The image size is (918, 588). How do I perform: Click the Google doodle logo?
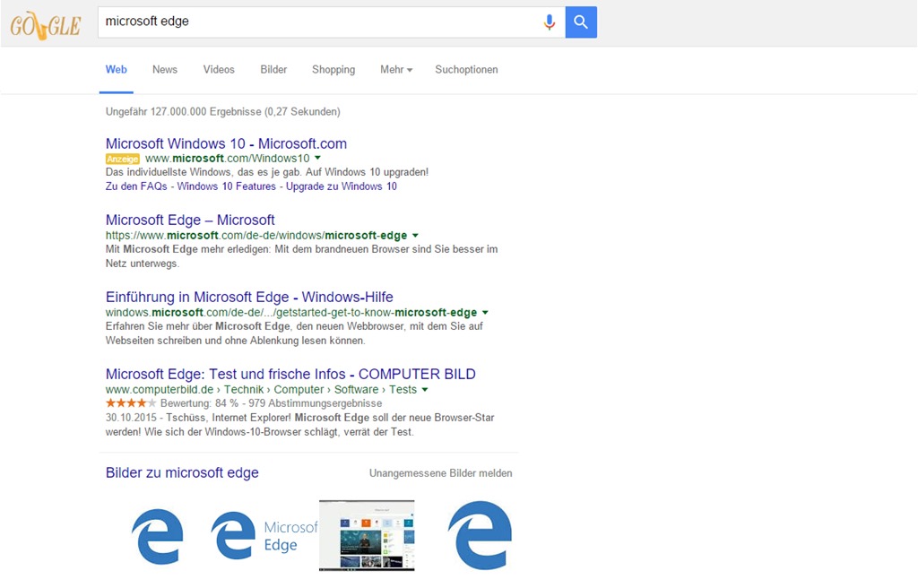pos(45,25)
